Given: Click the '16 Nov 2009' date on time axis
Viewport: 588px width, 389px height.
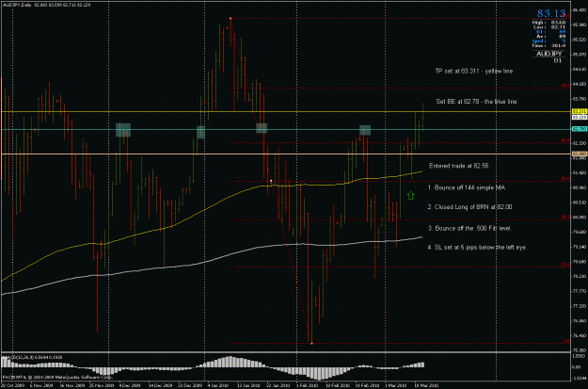Looking at the screenshot, I should point(73,385).
